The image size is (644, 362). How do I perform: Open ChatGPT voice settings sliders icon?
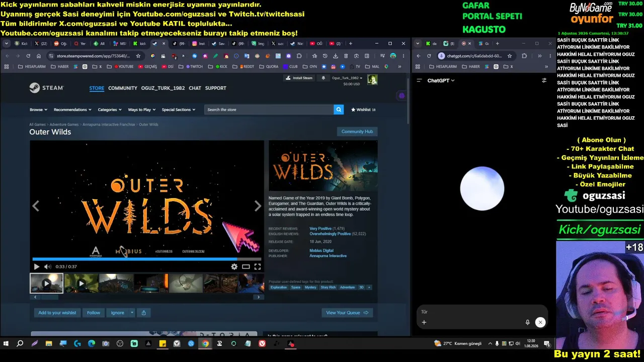pos(544,80)
